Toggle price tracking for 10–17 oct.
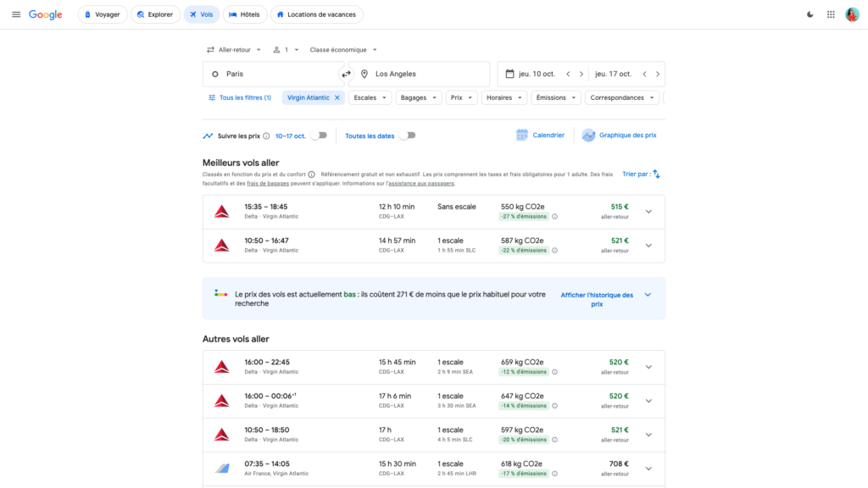868x488 pixels. tap(319, 136)
